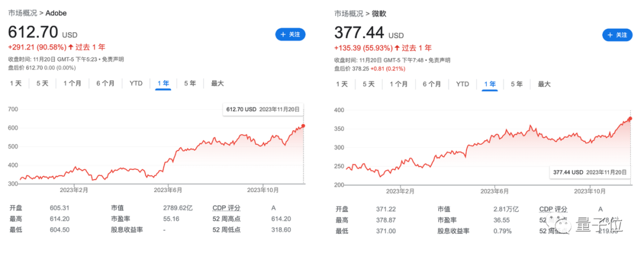Choose YTD range for Microsoft chart
This screenshot has height=253, width=644.
coord(463,84)
